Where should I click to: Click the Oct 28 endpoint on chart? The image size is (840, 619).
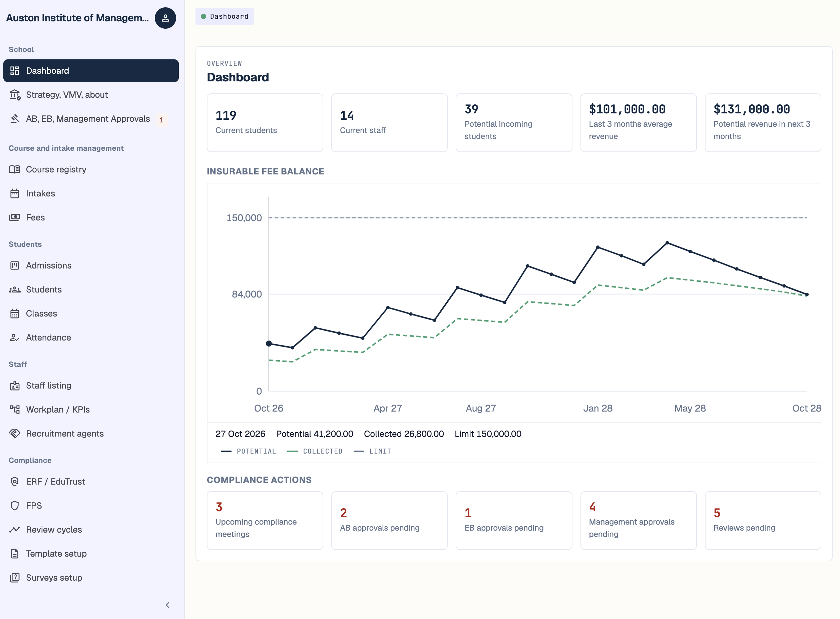tap(807, 294)
